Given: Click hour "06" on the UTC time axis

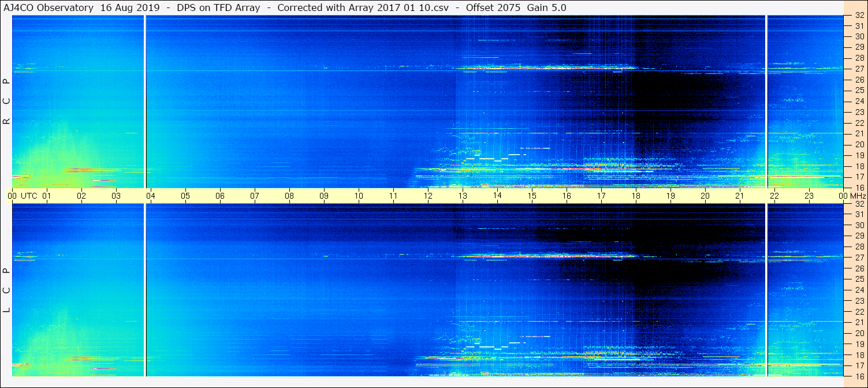Looking at the screenshot, I should [220, 196].
